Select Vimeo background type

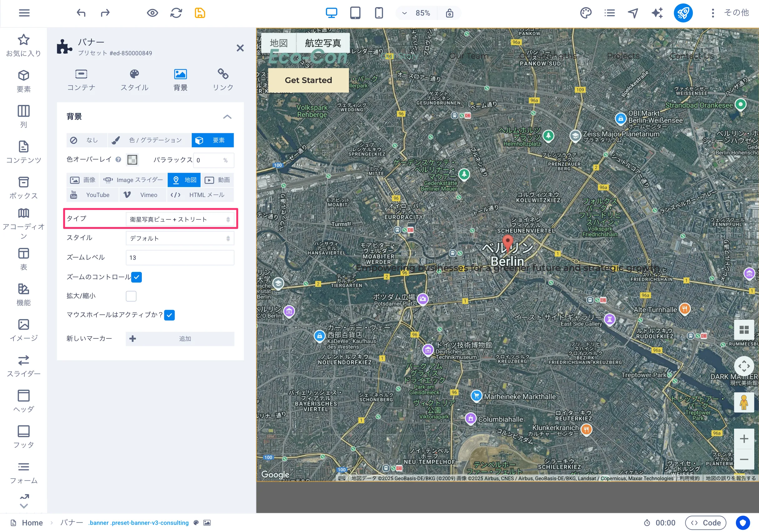coord(142,195)
